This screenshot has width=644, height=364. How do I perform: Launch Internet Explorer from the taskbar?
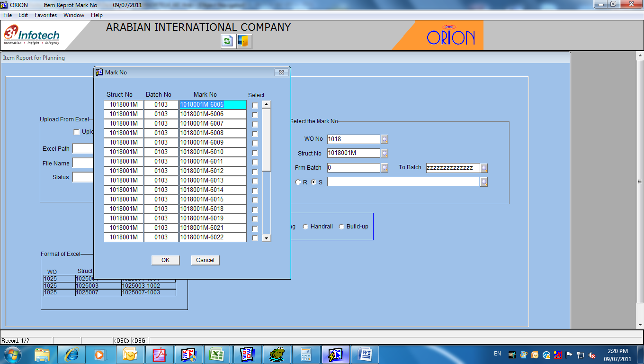pos(72,354)
